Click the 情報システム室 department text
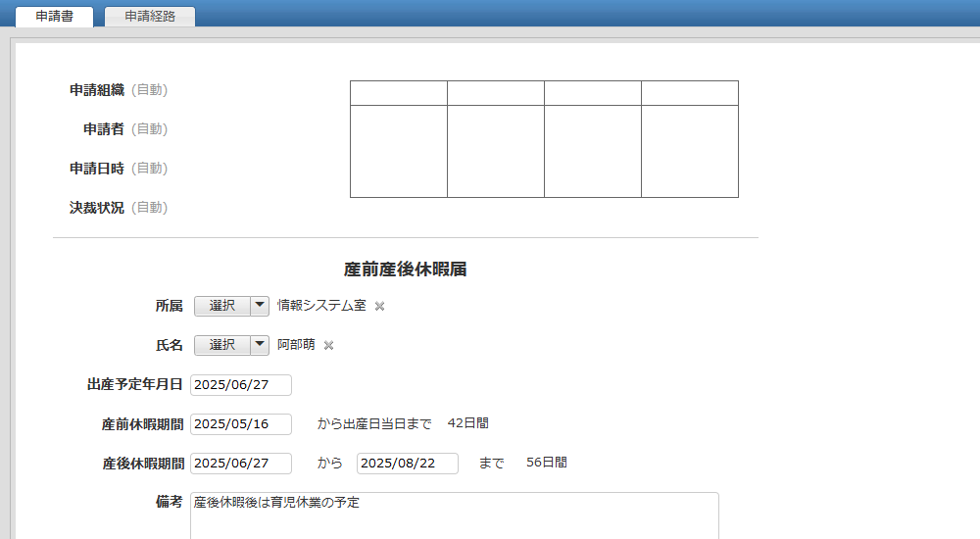 [x=321, y=306]
